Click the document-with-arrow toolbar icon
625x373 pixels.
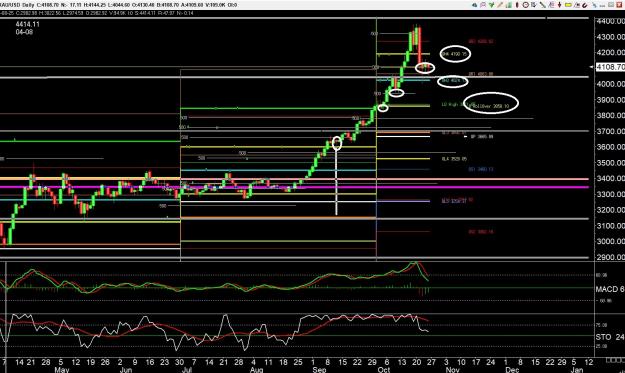click(x=534, y=5)
